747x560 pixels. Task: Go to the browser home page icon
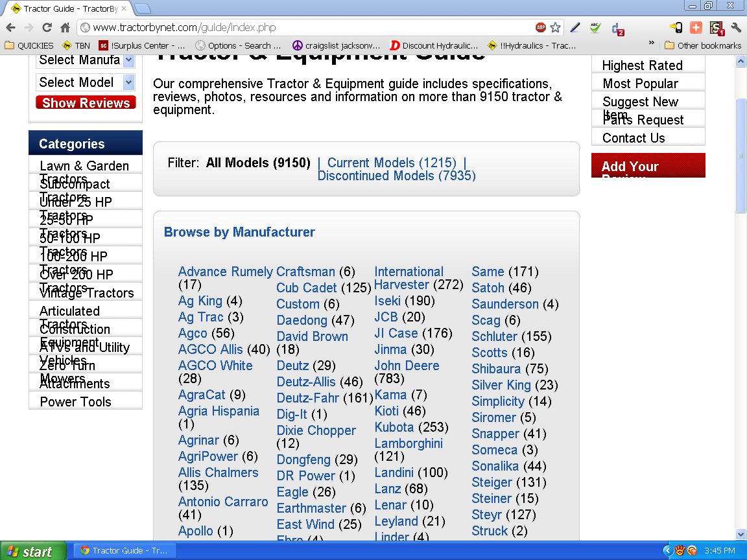click(65, 28)
